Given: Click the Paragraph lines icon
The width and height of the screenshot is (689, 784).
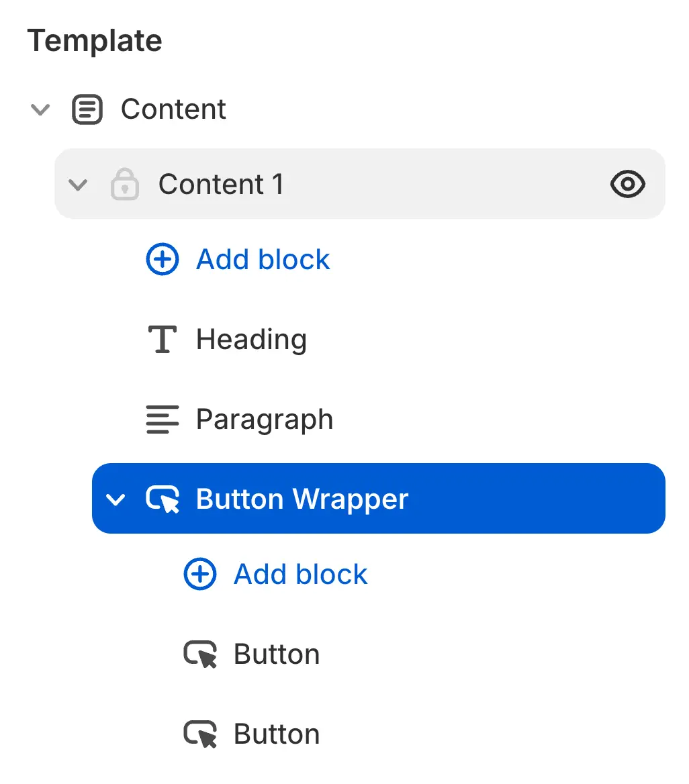Looking at the screenshot, I should coord(163,420).
